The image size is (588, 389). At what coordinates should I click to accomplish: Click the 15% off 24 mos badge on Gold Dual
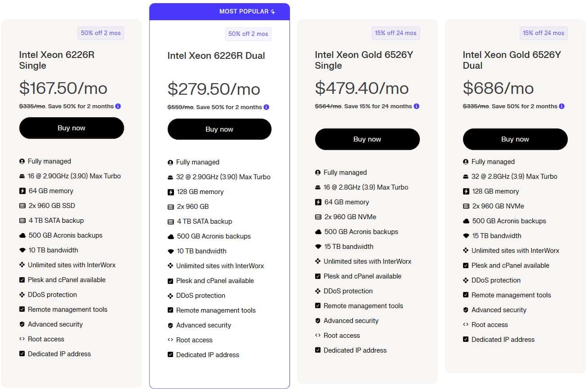coord(543,33)
